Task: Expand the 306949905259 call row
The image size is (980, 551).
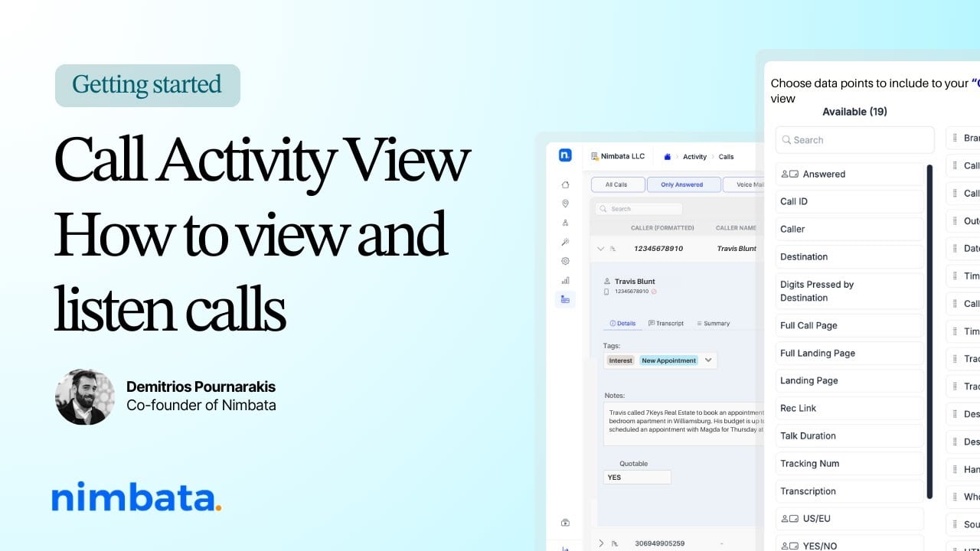Action: coord(600,543)
